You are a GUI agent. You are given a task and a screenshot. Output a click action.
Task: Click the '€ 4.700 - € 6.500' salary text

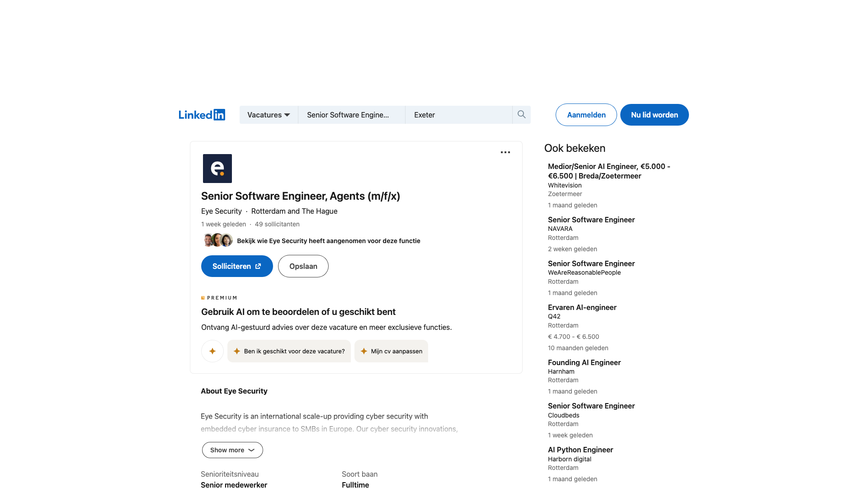[573, 337]
